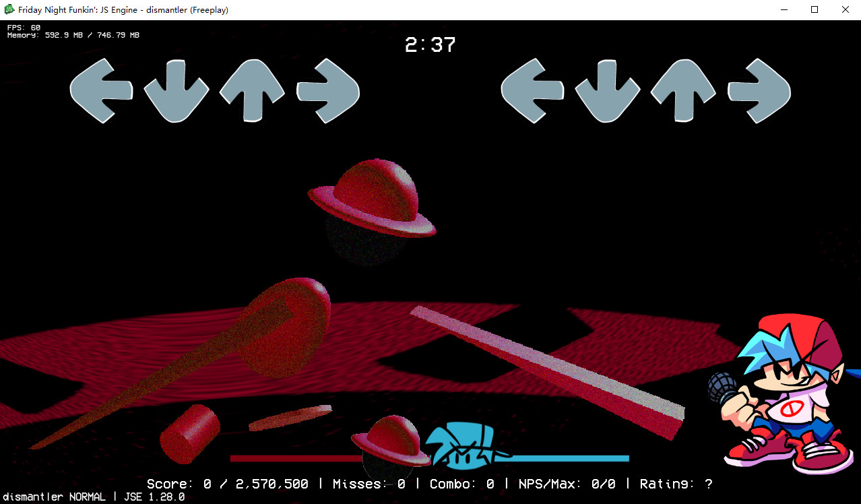Viewport: 861px width, 504px height.
Task: Click the Boyfriend health bar icon
Action: point(468,446)
